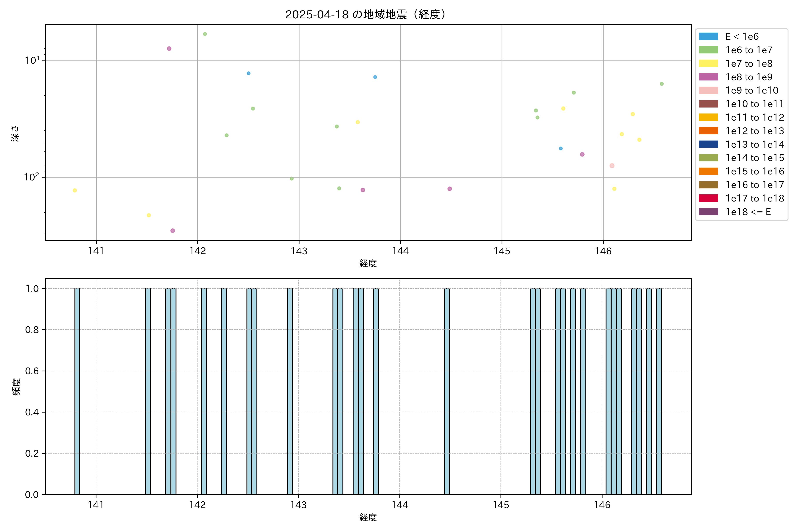798x532 pixels.
Task: Click the topmost green scatter point
Action: pyautogui.click(x=205, y=34)
